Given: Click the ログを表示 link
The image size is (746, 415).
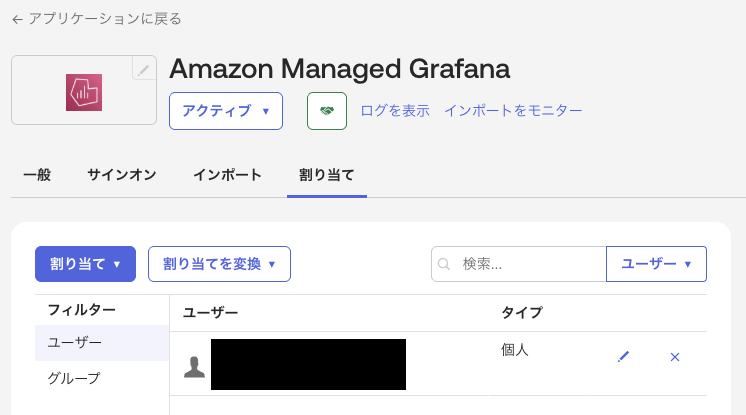Looking at the screenshot, I should point(395,111).
